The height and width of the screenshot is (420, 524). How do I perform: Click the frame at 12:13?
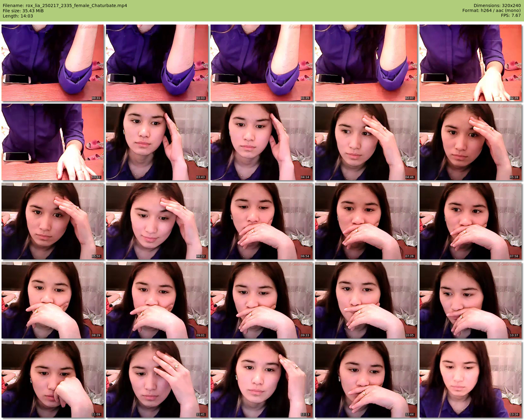[x=261, y=379]
